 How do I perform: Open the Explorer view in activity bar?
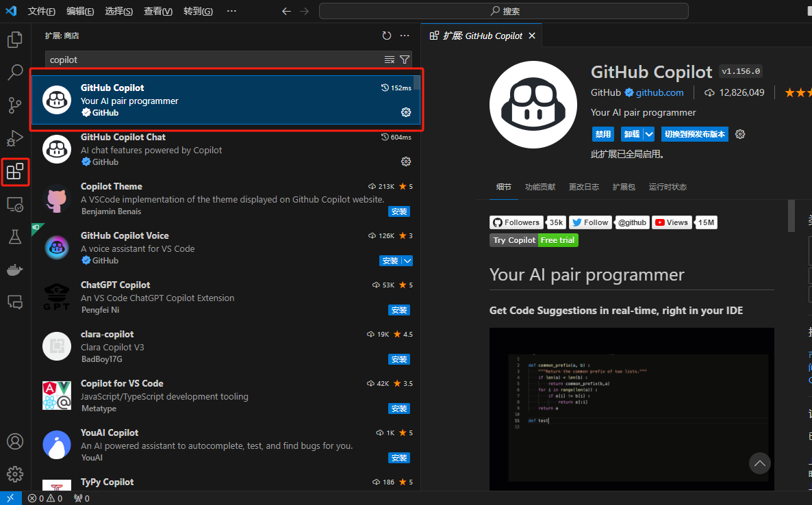[15, 39]
